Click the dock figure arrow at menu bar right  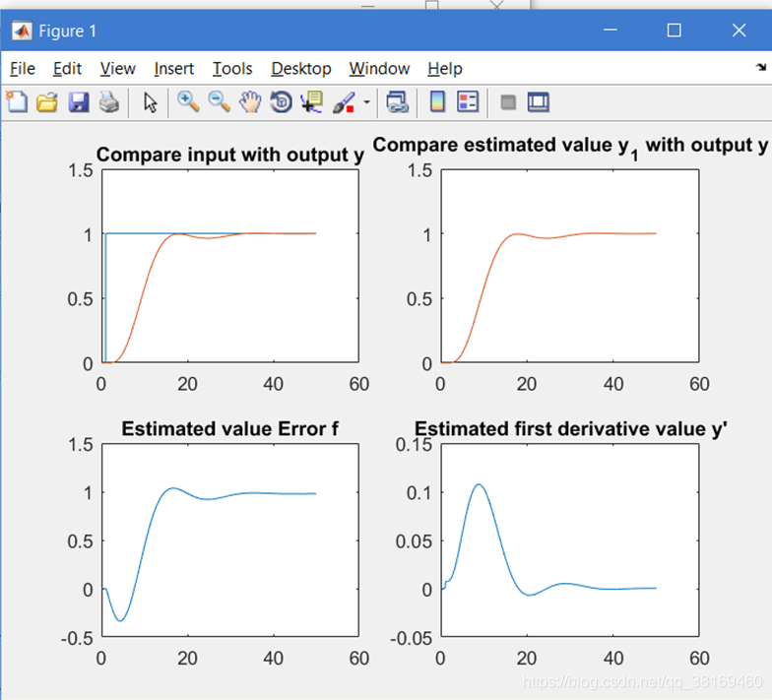[x=761, y=67]
